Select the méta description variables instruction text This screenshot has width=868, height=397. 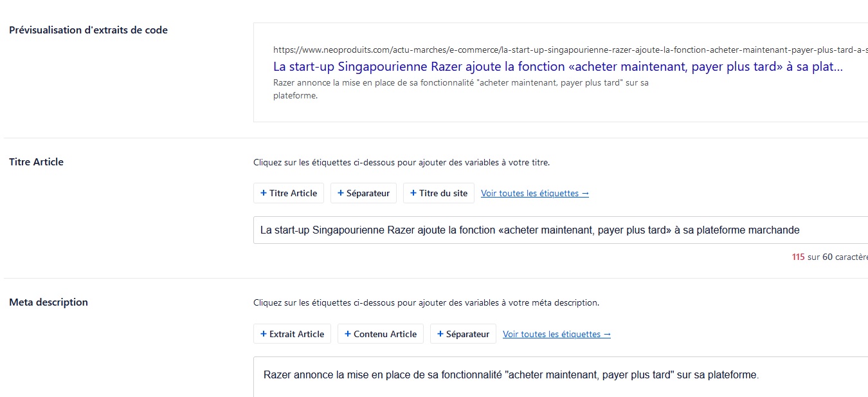point(426,302)
